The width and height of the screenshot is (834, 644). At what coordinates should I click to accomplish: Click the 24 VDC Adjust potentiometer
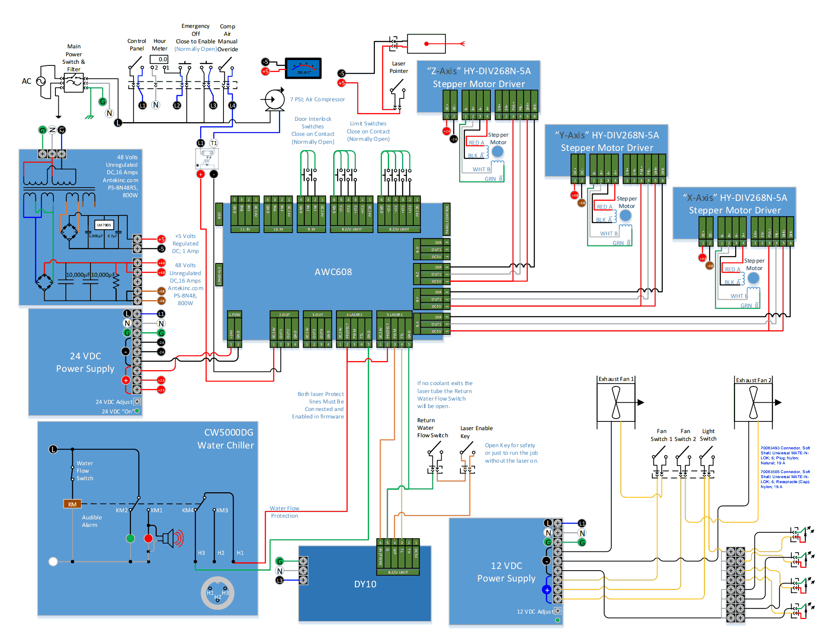coord(137,401)
